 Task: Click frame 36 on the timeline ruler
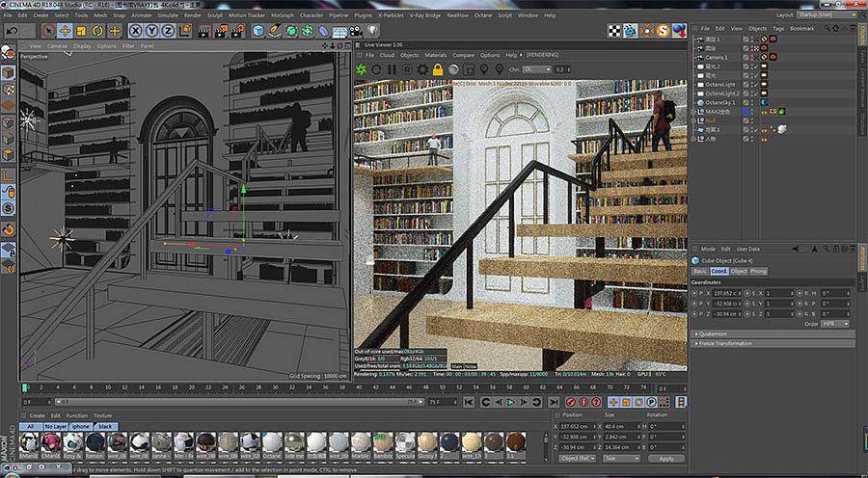(x=326, y=387)
